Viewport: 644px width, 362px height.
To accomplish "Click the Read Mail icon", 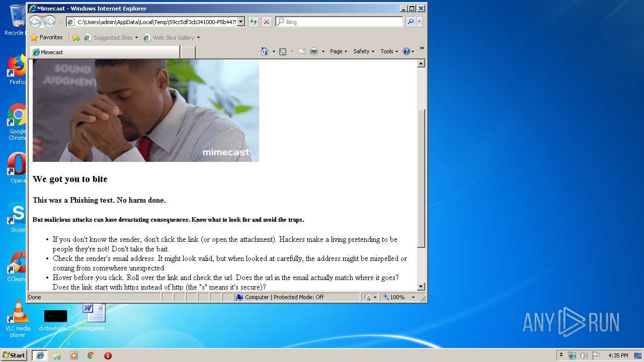I will (302, 51).
